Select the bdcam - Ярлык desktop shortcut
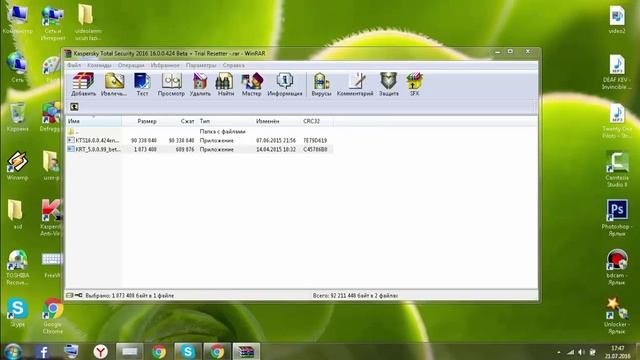 tap(617, 267)
